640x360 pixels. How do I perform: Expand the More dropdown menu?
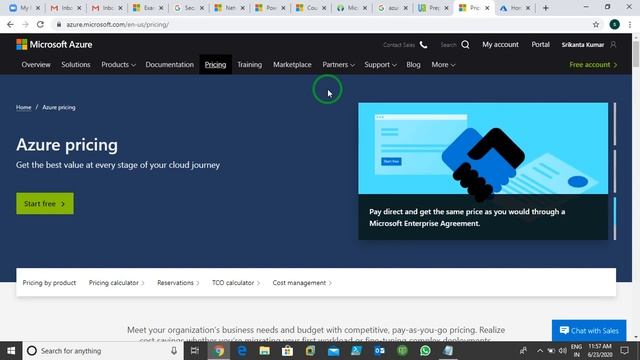tap(443, 64)
